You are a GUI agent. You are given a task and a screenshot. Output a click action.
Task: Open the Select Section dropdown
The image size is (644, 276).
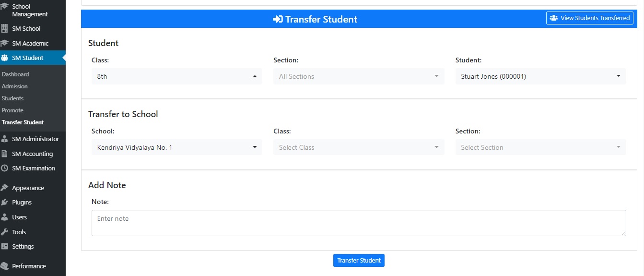click(540, 147)
